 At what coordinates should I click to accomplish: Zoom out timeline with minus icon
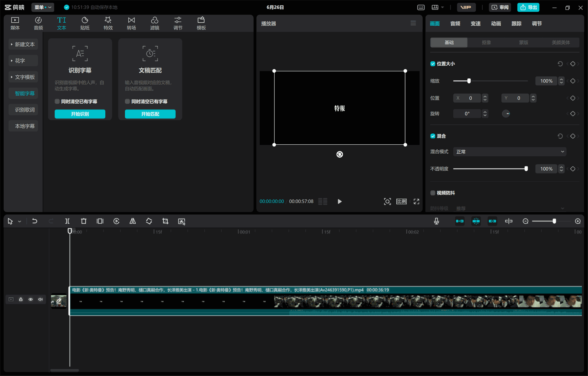(526, 221)
